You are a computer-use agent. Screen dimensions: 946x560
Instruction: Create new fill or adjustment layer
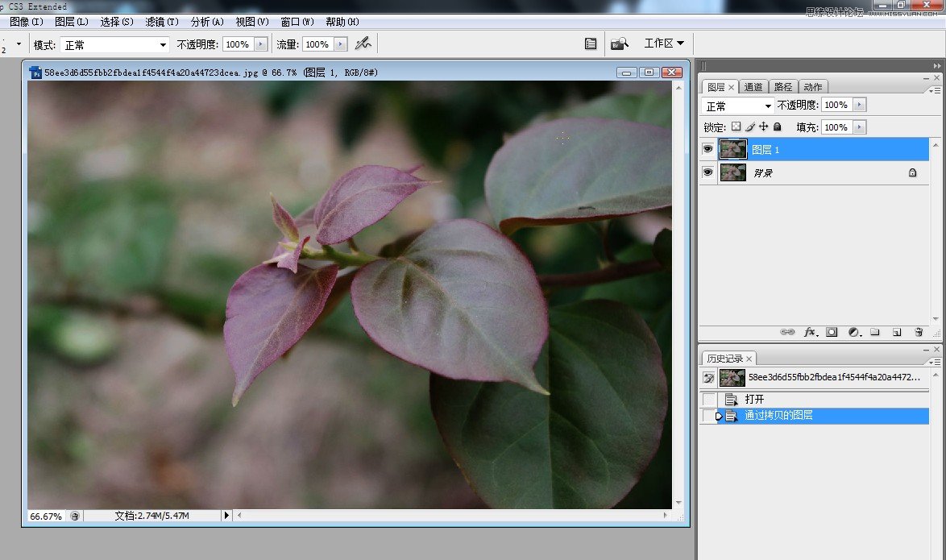(854, 332)
